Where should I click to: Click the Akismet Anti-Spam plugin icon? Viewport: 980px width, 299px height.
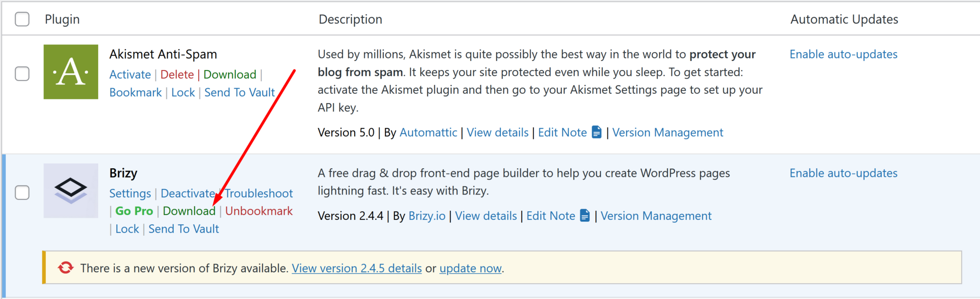[x=71, y=72]
